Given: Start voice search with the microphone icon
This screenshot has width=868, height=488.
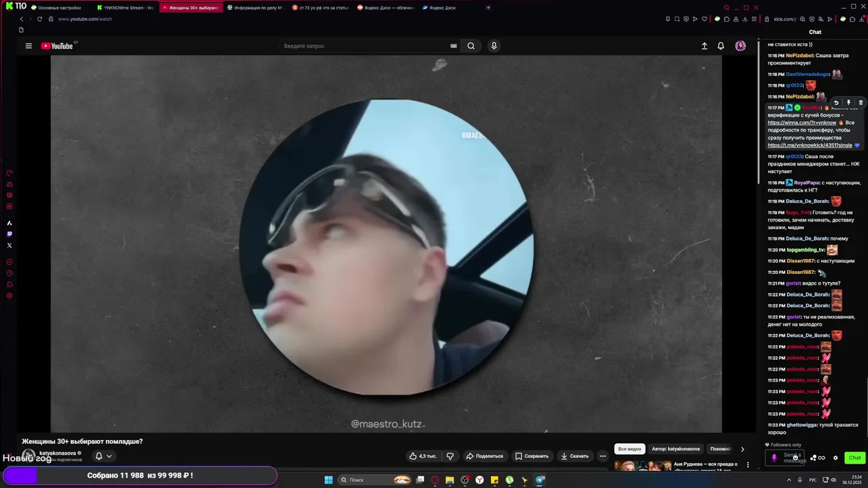Looking at the screenshot, I should point(494,46).
